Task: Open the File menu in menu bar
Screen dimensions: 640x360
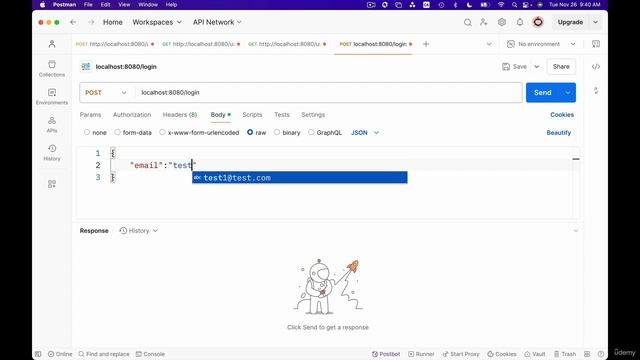Action: 88,4
